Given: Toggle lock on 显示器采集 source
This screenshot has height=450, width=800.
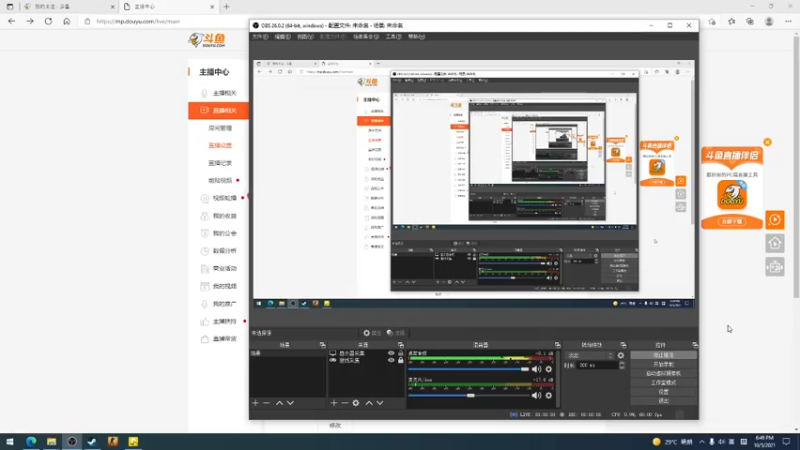Looking at the screenshot, I should pyautogui.click(x=401, y=353).
